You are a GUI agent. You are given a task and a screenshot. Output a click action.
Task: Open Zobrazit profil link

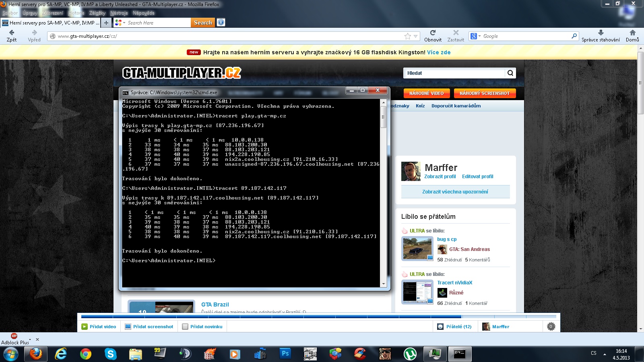point(440,177)
